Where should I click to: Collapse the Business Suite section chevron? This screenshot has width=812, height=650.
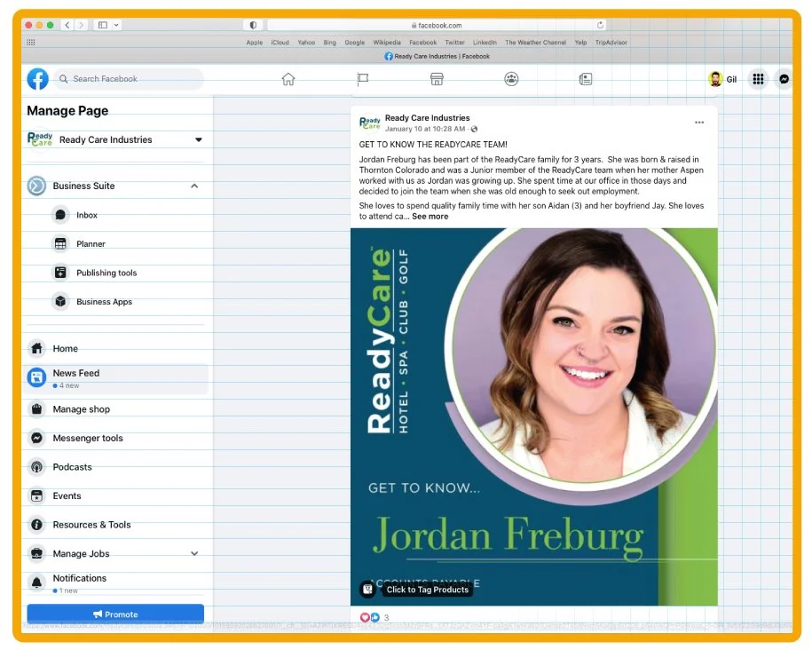(x=194, y=186)
